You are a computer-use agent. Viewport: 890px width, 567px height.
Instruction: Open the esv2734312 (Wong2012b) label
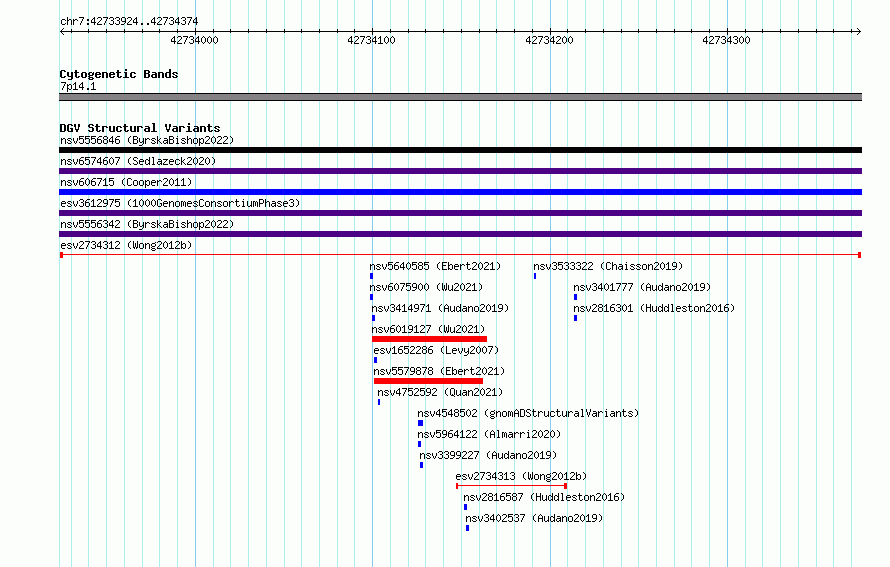click(127, 245)
